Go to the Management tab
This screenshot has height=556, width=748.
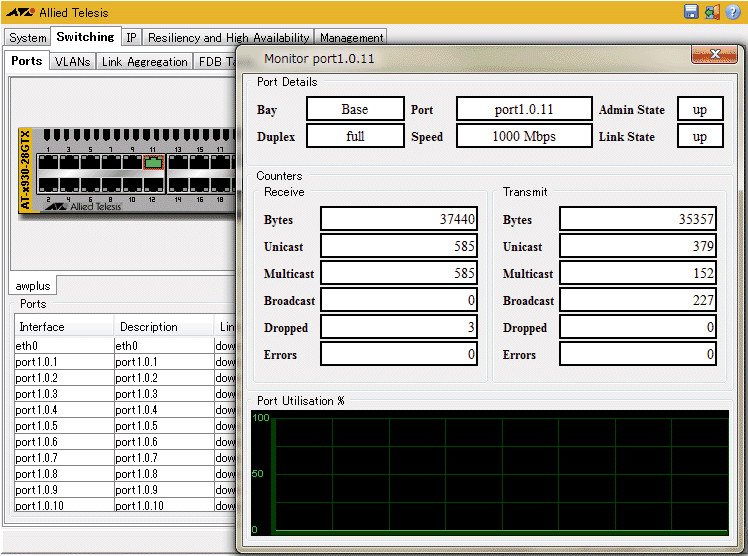coord(351,38)
